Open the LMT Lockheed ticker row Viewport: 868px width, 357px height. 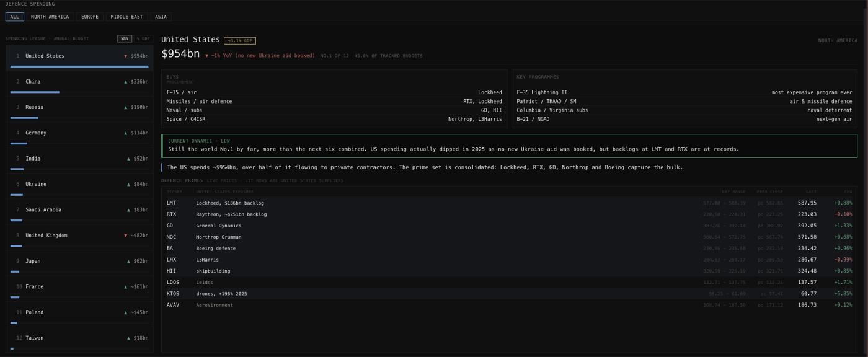click(x=510, y=203)
